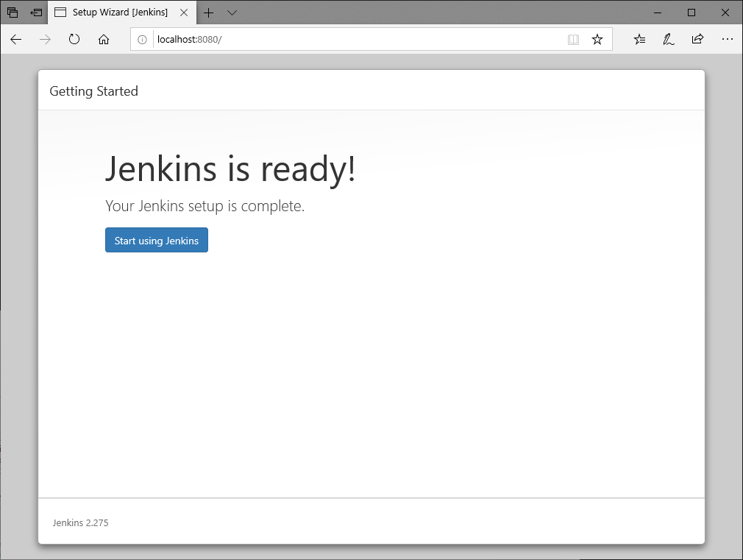Open Settings and more menu
743x560 pixels.
coord(727,39)
